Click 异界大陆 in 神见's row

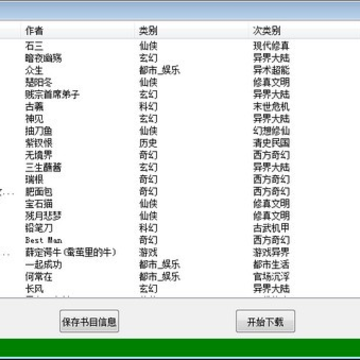(271, 119)
